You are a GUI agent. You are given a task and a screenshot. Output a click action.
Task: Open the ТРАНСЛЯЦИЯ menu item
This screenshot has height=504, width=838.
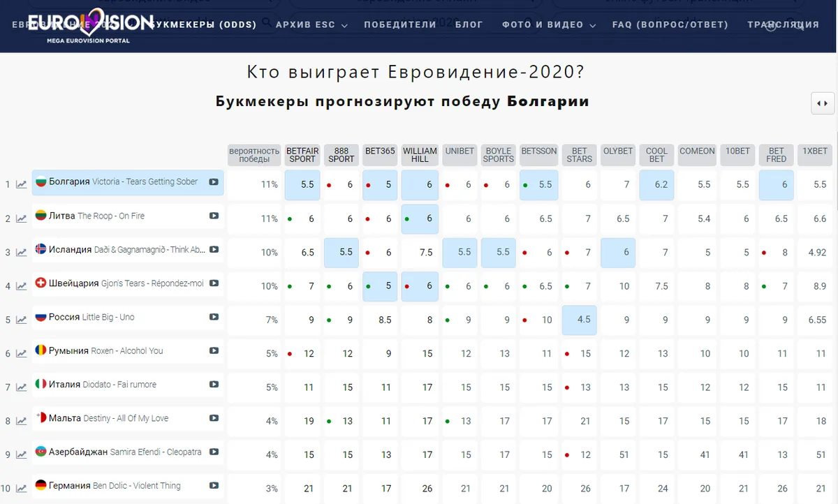783,24
